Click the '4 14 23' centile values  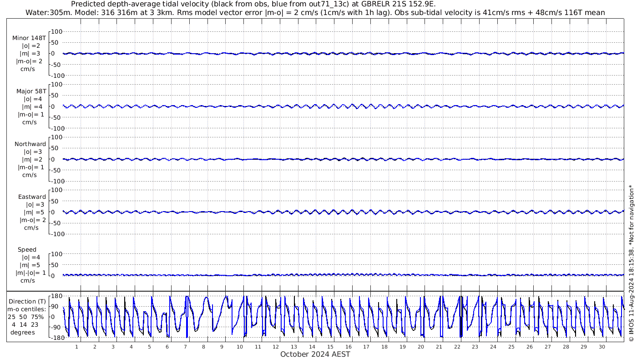coord(25,324)
